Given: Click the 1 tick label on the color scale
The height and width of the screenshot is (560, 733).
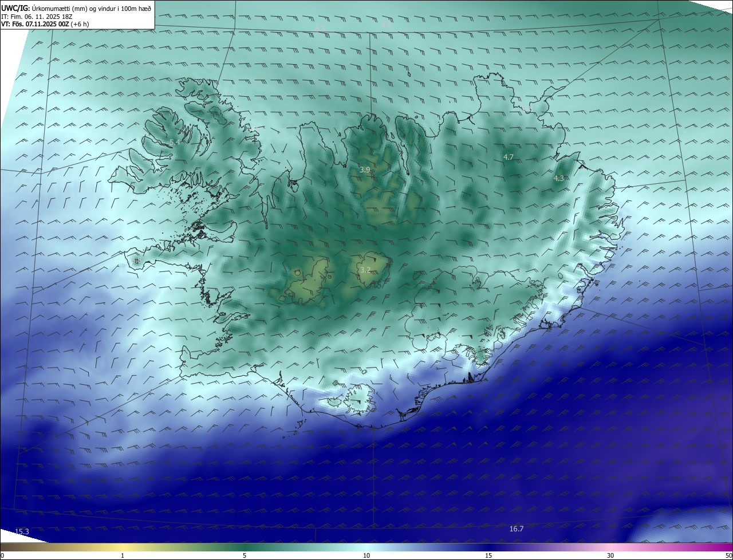Looking at the screenshot, I should [x=123, y=555].
